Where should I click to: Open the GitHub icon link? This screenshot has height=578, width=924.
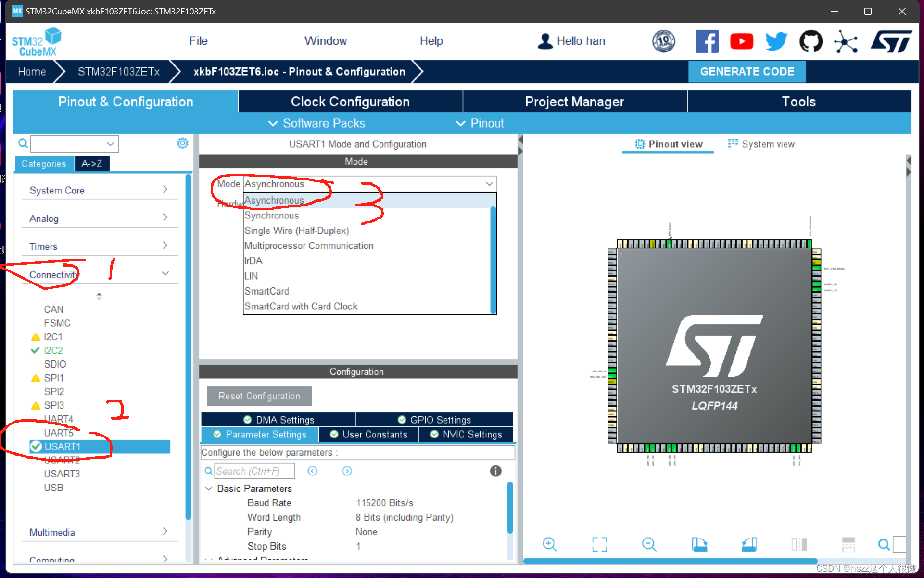pyautogui.click(x=811, y=41)
